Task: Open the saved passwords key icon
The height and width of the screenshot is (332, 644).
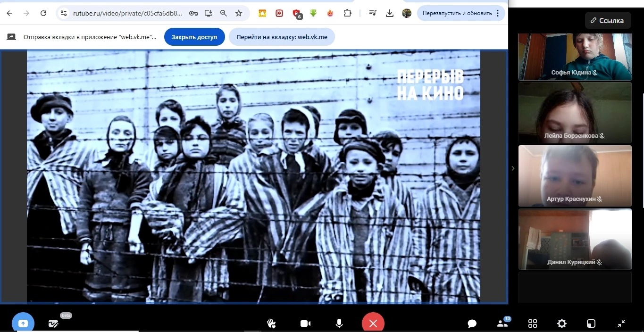Action: [193, 13]
